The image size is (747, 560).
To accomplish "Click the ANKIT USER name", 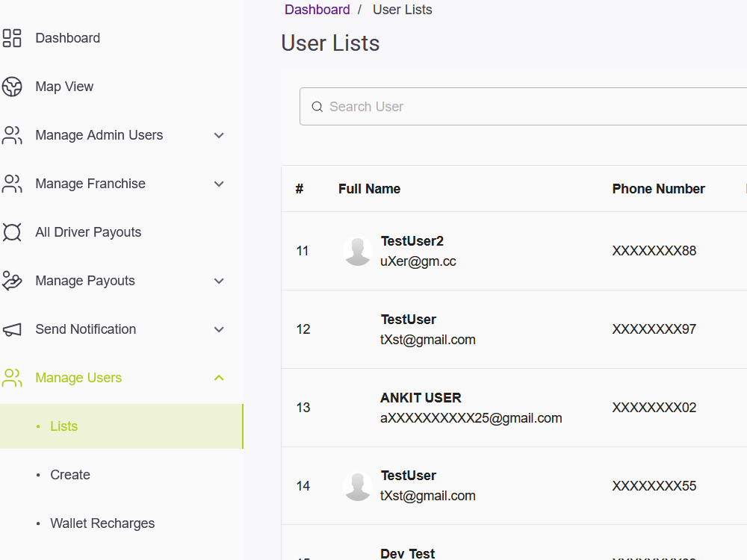I will tap(421, 398).
